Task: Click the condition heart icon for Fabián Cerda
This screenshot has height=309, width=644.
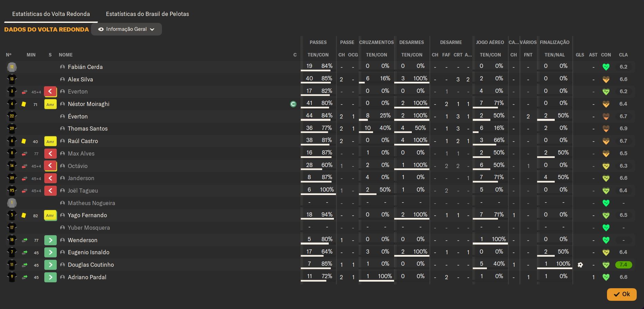Action: pyautogui.click(x=606, y=67)
